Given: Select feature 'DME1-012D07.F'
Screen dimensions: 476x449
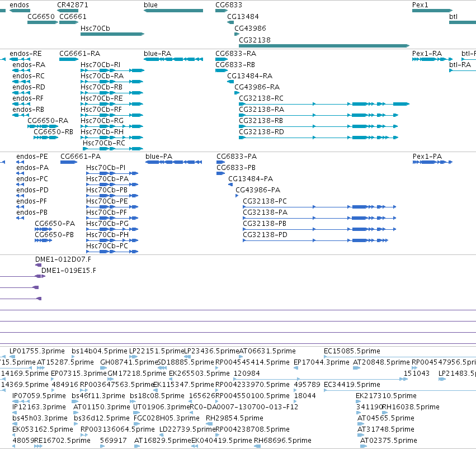Looking at the screenshot, I should point(63,259).
